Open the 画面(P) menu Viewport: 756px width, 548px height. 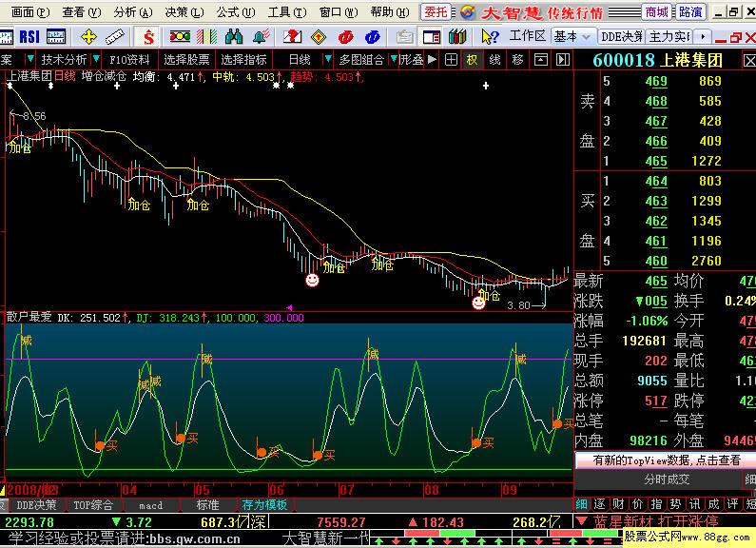[30, 12]
